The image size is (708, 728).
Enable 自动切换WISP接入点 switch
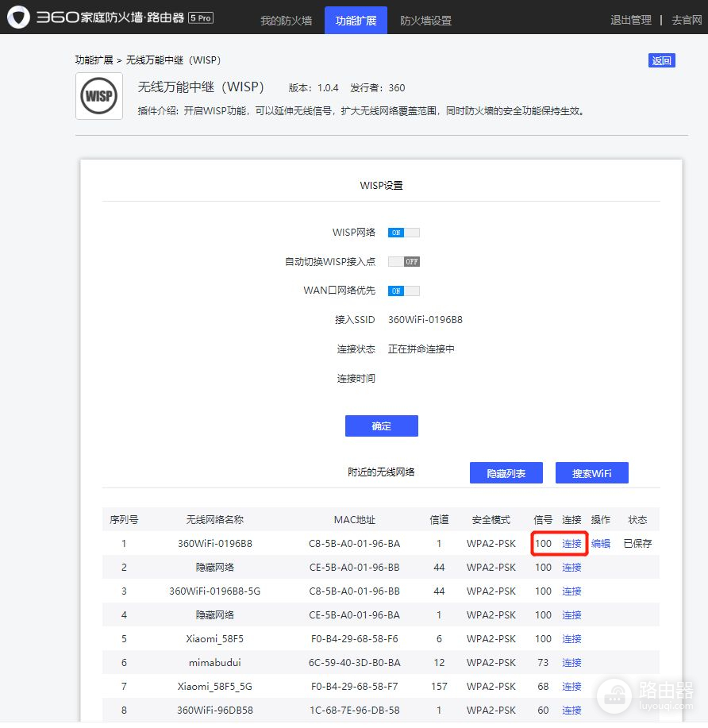(403, 261)
